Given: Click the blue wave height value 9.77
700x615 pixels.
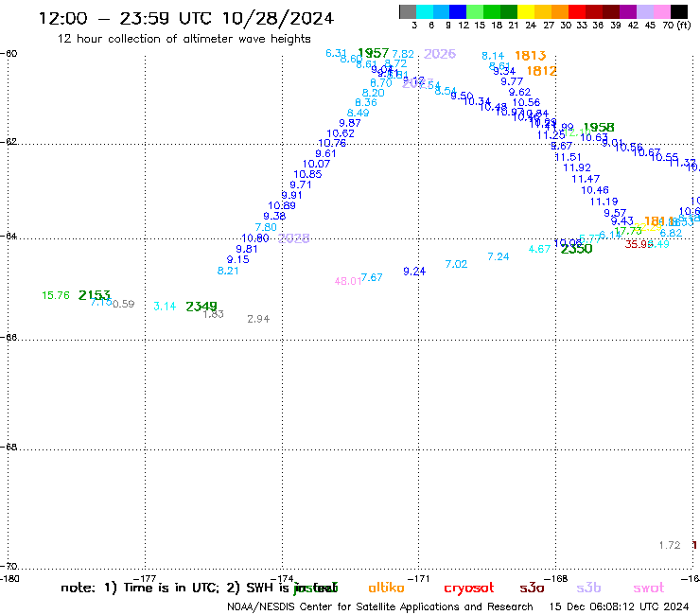Looking at the screenshot, I should point(512,81).
